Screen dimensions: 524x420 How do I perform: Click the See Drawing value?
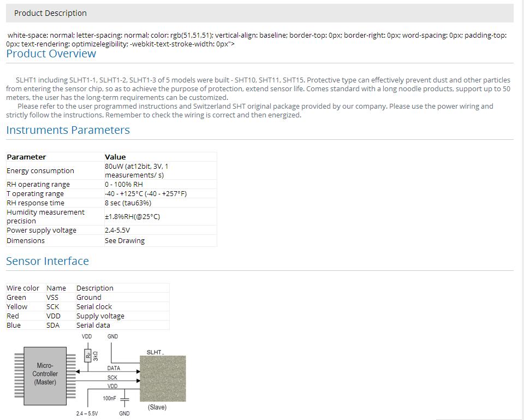pyautogui.click(x=124, y=241)
